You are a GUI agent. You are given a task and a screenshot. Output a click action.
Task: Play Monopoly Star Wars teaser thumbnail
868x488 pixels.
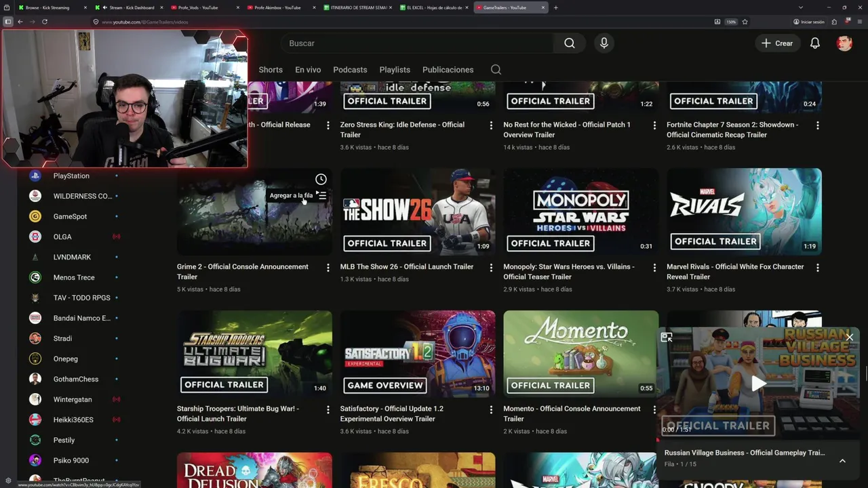coord(581,211)
